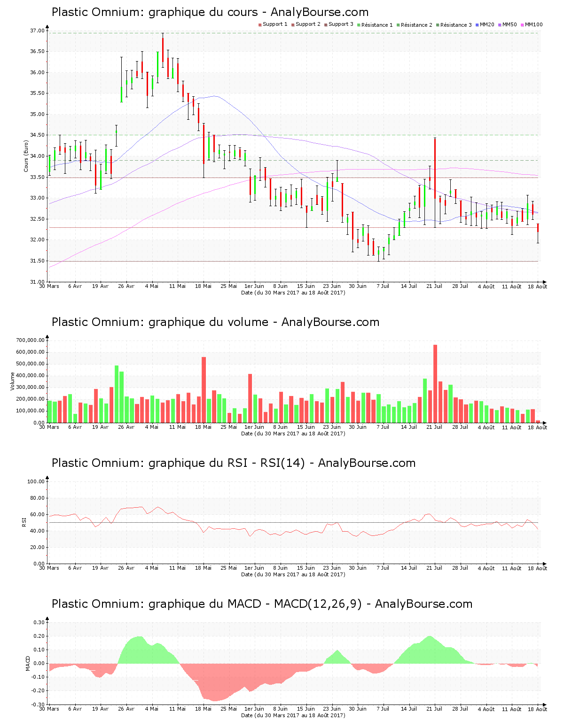Select the Support 2 legend label
564x728 pixels.
308,24
